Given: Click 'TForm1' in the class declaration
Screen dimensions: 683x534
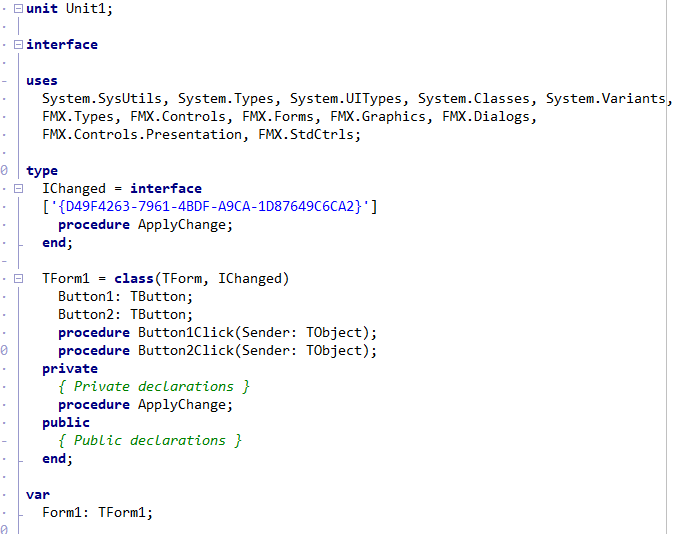Looking at the screenshot, I should click(66, 279).
